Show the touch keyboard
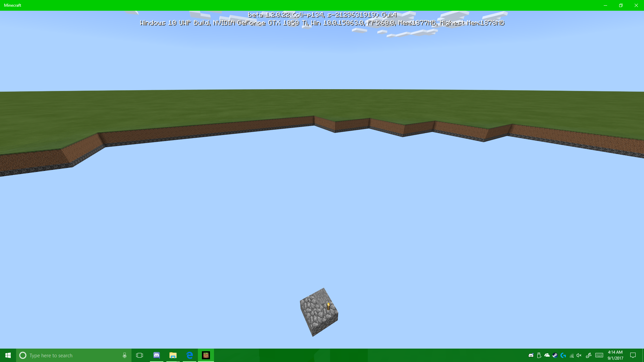Viewport: 644px width, 362px height. (x=599, y=355)
